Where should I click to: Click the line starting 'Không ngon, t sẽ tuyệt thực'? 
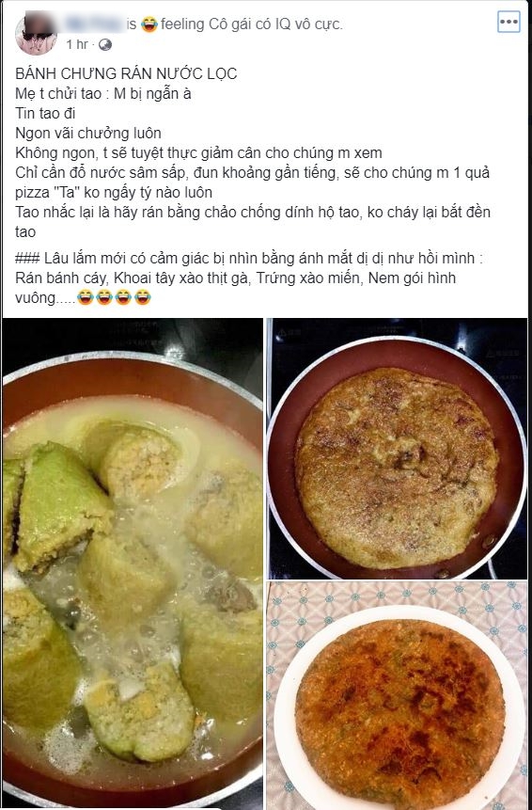[x=198, y=153]
